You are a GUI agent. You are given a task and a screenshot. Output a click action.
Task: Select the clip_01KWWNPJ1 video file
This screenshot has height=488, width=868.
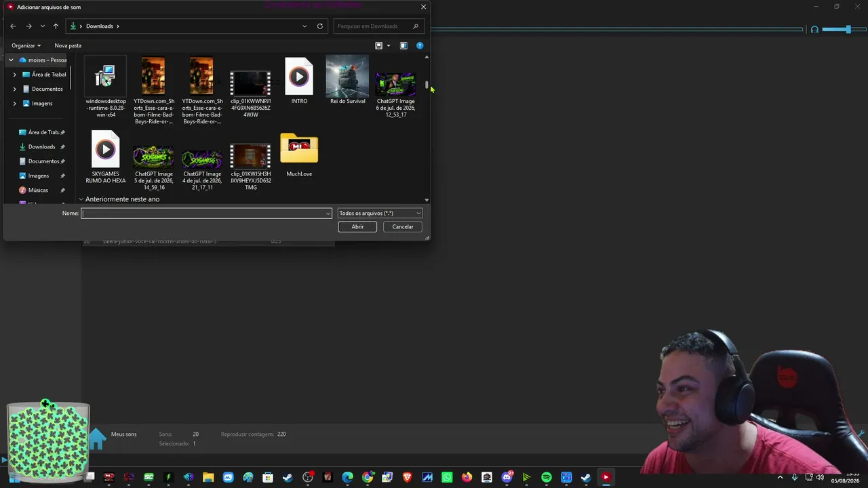click(250, 94)
